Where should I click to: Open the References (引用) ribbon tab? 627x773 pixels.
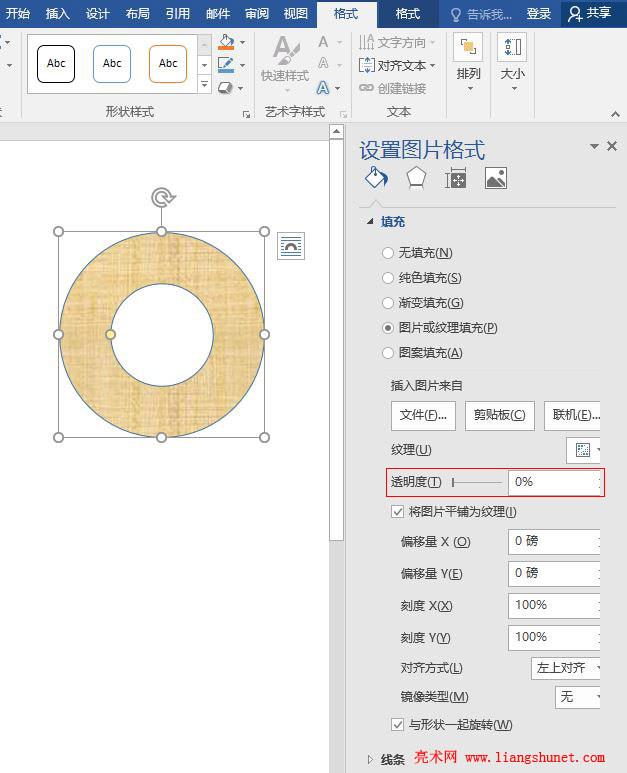pyautogui.click(x=177, y=14)
